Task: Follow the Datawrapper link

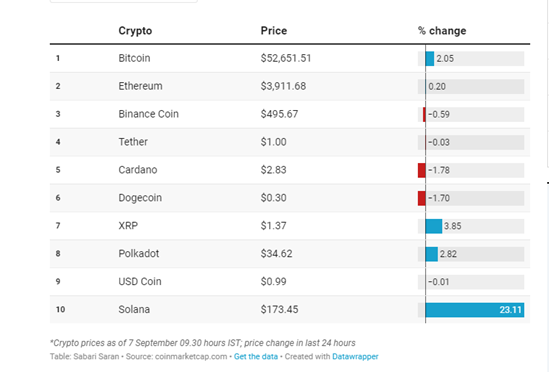Action: coord(355,357)
